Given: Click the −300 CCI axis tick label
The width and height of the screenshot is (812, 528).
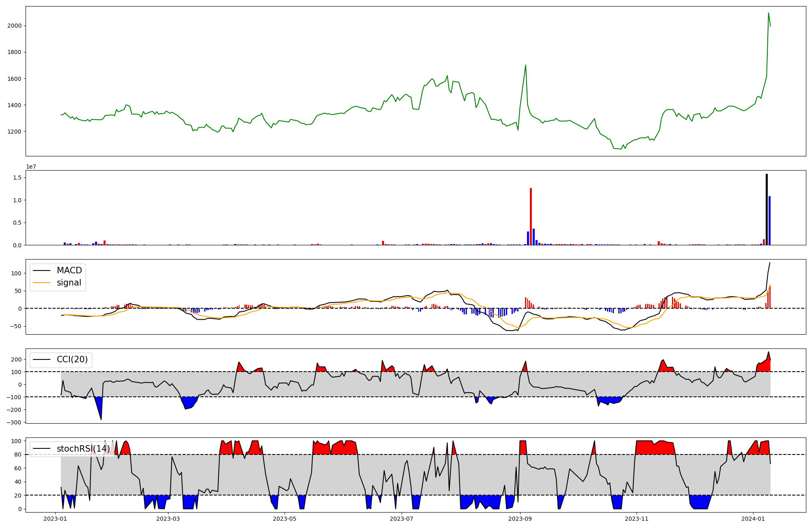Looking at the screenshot, I should [13, 422].
